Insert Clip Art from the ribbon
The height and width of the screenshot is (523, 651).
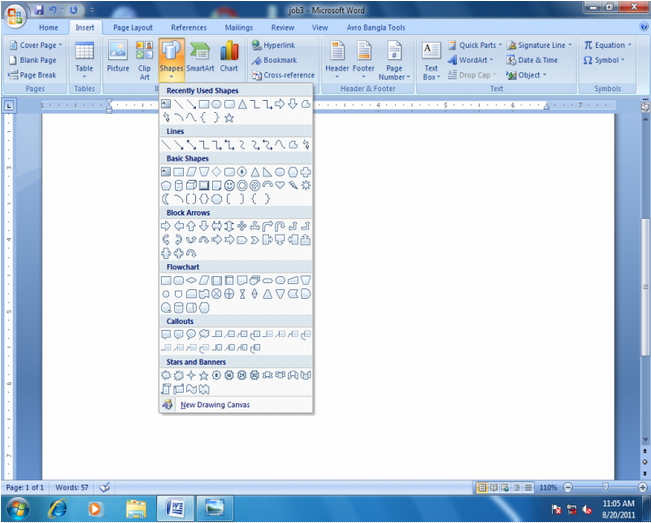pyautogui.click(x=145, y=57)
